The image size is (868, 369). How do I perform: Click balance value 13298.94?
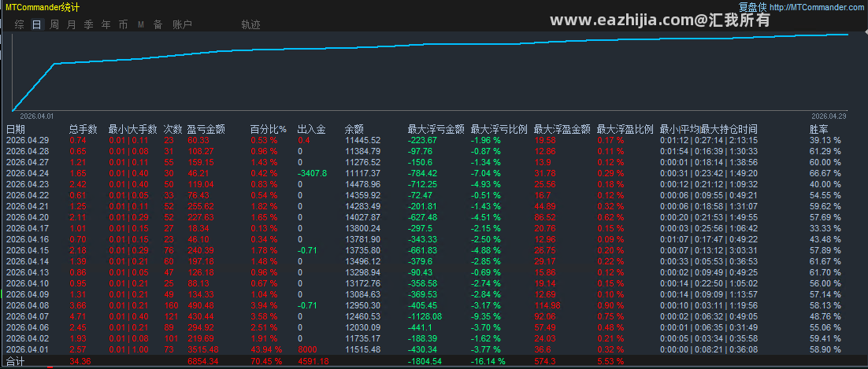[x=362, y=272]
